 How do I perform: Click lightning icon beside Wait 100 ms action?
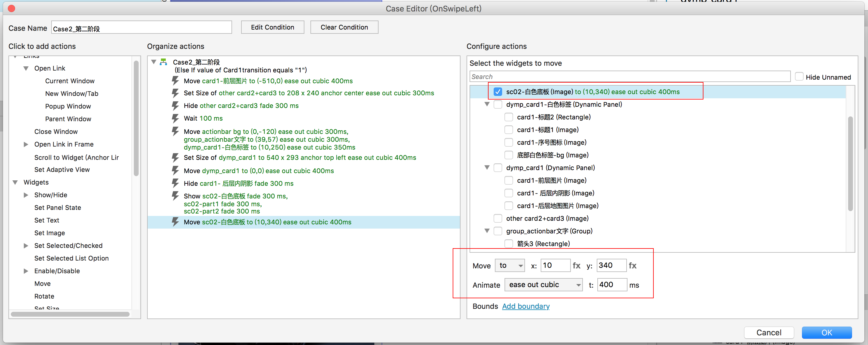click(175, 119)
